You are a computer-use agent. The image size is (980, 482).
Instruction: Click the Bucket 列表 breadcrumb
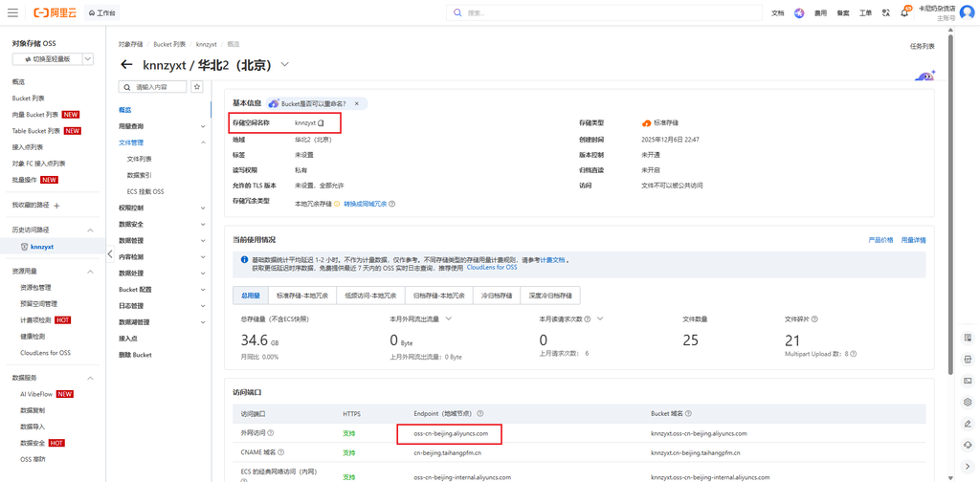pos(169,44)
